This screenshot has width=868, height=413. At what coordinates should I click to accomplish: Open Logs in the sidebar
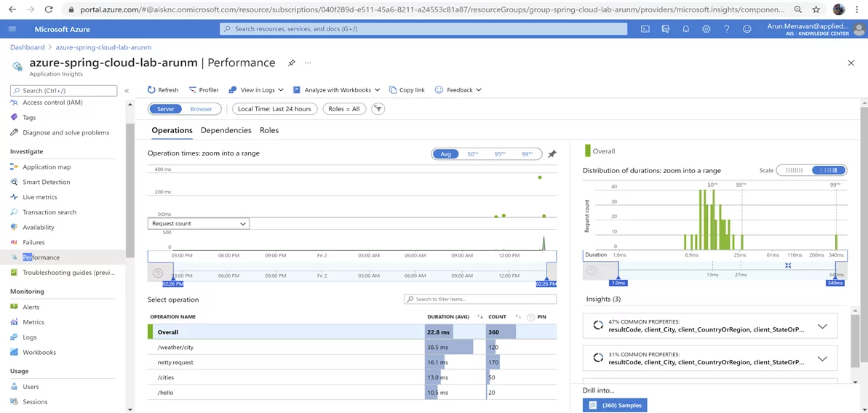pos(30,337)
